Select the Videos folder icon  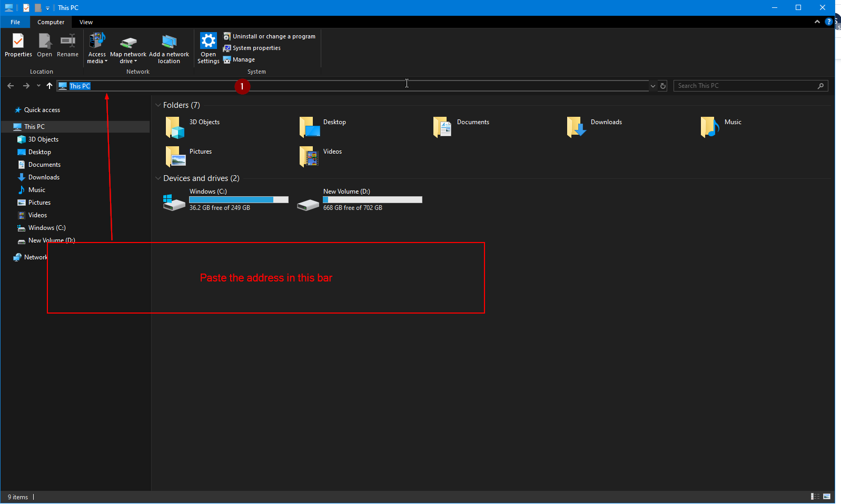pos(309,157)
